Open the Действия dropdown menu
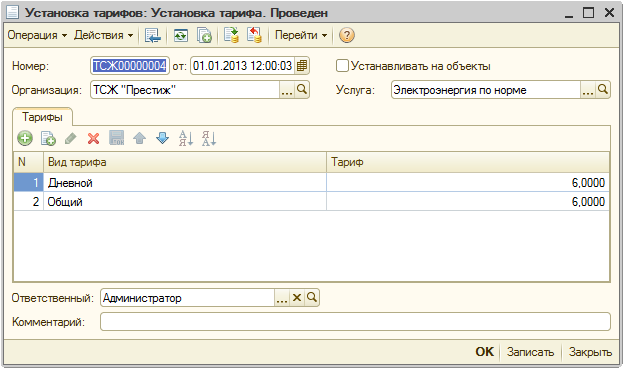 103,35
